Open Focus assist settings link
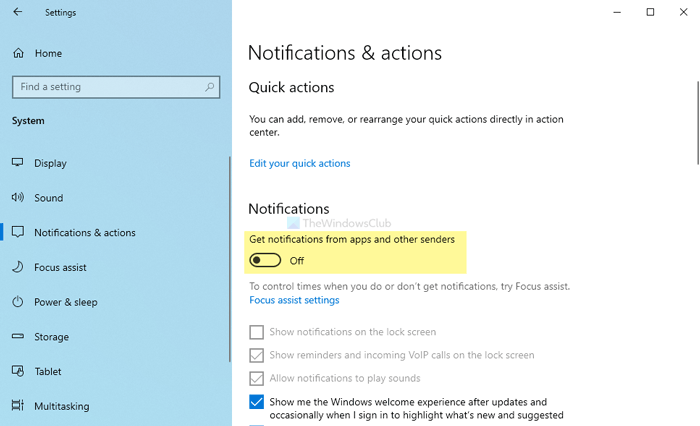This screenshot has width=700, height=426. click(x=294, y=300)
